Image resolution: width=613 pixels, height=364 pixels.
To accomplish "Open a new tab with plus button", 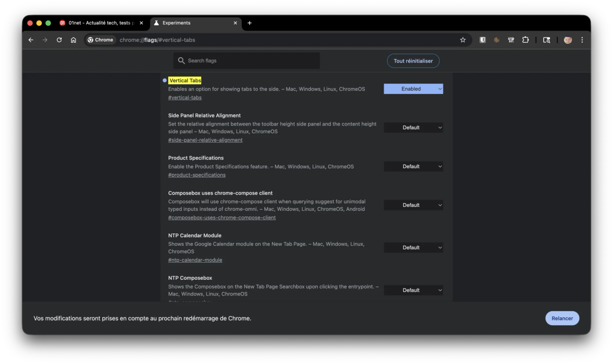I will [x=249, y=23].
